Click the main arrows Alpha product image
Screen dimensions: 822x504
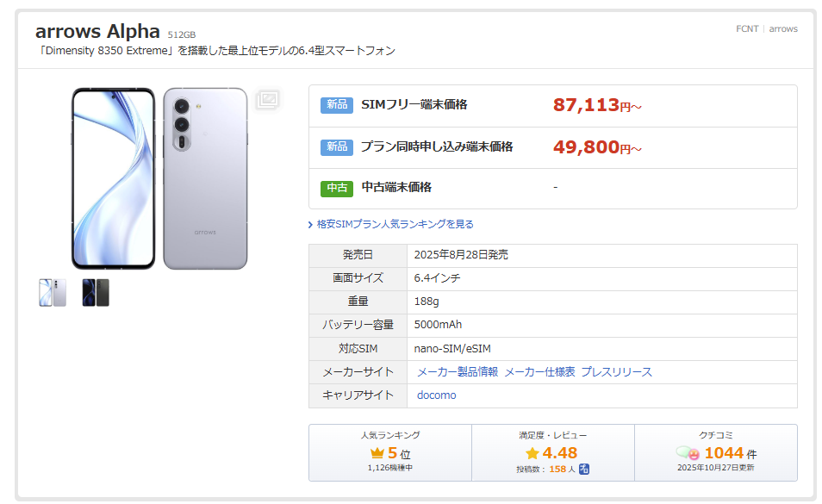tap(160, 177)
